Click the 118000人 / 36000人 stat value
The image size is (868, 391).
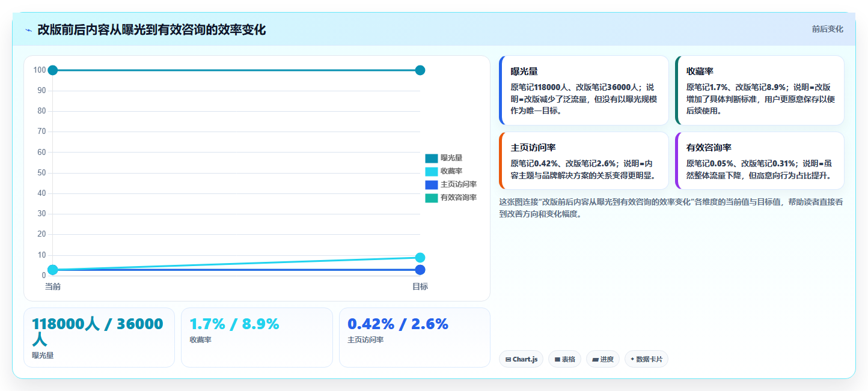coord(98,332)
